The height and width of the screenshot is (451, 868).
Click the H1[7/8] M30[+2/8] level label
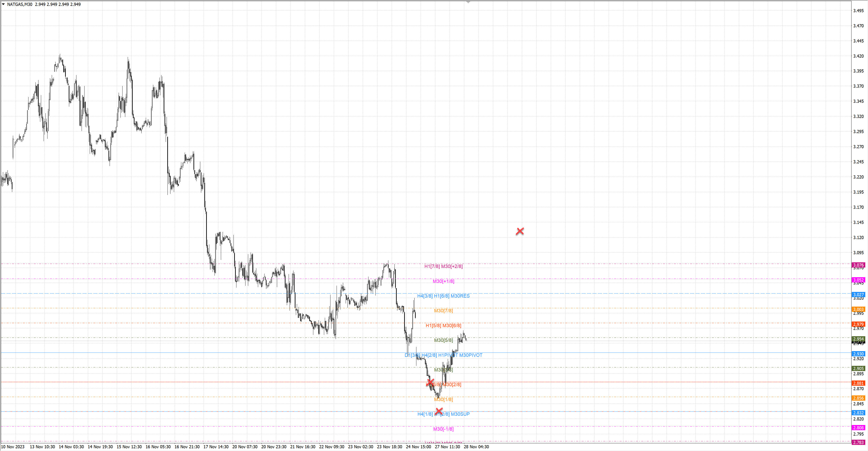tap(443, 266)
